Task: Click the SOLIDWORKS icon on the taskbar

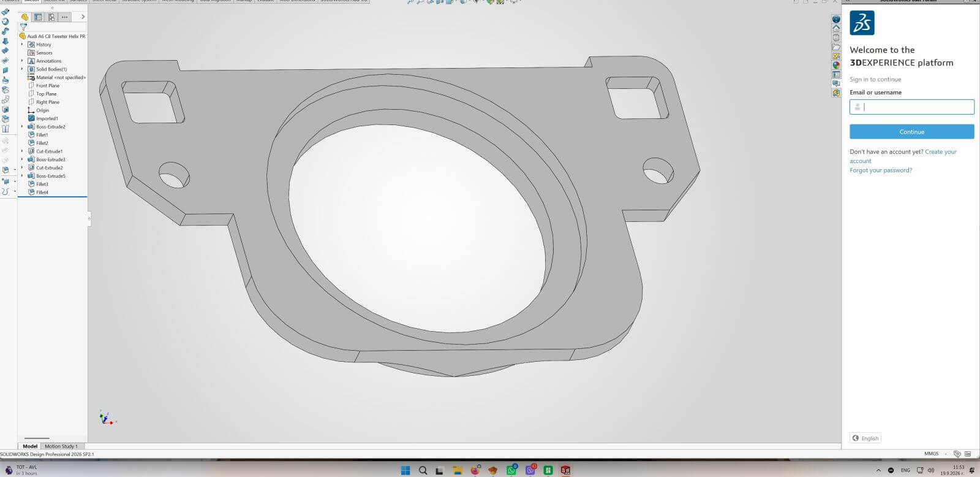Action: pos(565,471)
